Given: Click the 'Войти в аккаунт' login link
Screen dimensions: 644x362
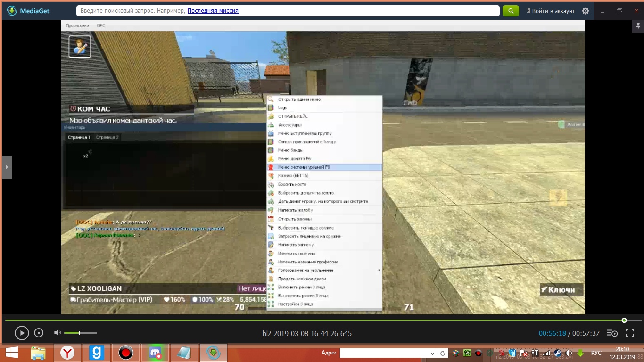Looking at the screenshot, I should [550, 11].
